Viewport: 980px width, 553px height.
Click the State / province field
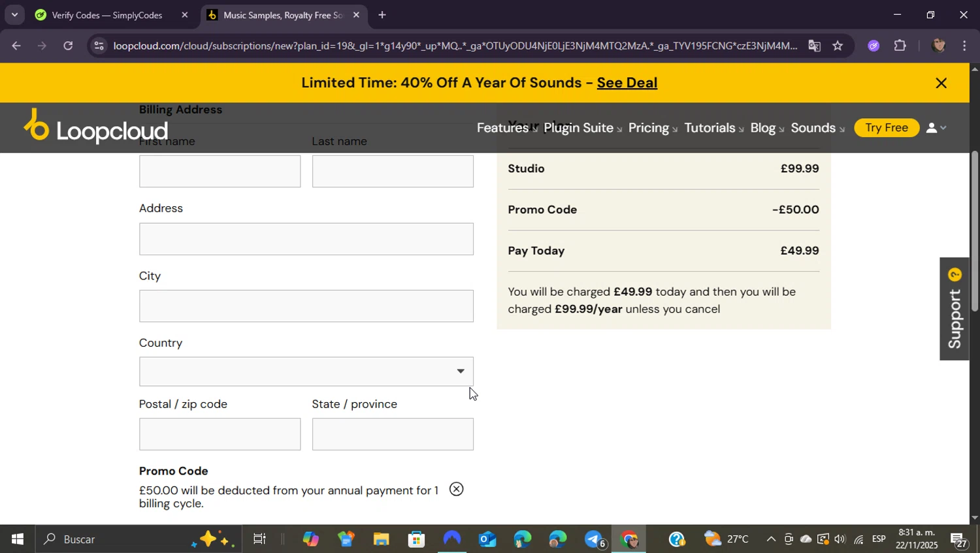point(393,434)
